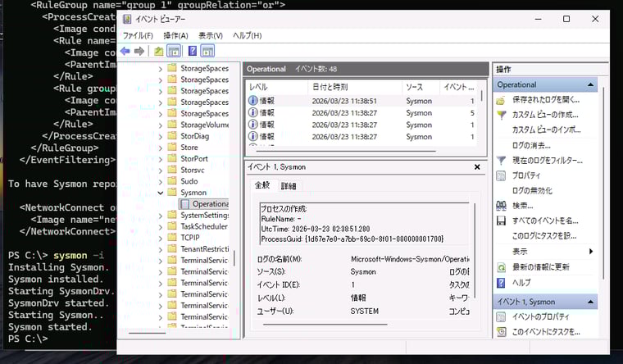Viewport: 623px width, 364px height.
Task: Open help via the toolbar question mark icon
Action: pyautogui.click(x=193, y=51)
